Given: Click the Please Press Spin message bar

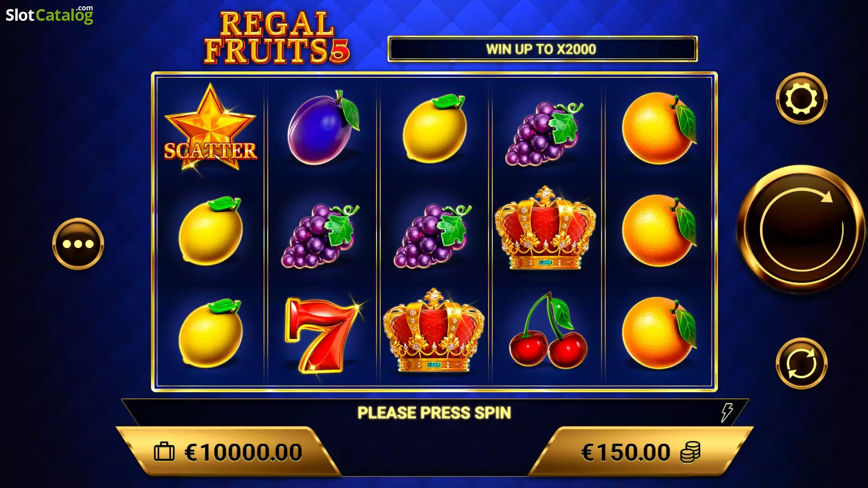Looking at the screenshot, I should tap(434, 413).
